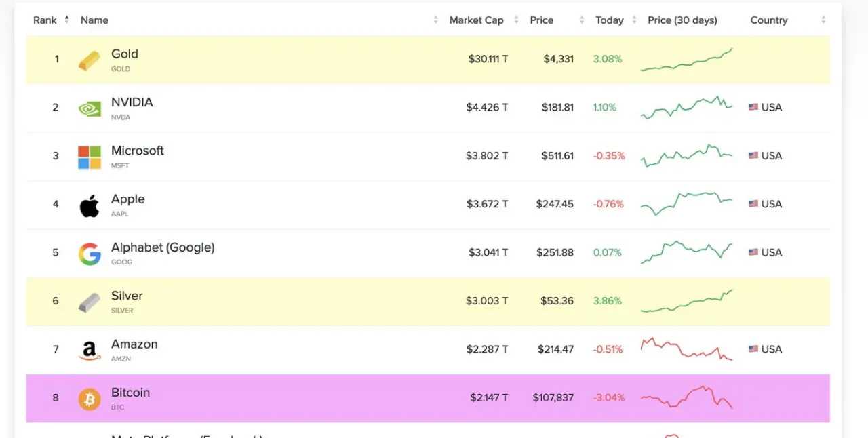The height and width of the screenshot is (438, 868).
Task: Open the Bitcoin asset link
Action: point(130,393)
